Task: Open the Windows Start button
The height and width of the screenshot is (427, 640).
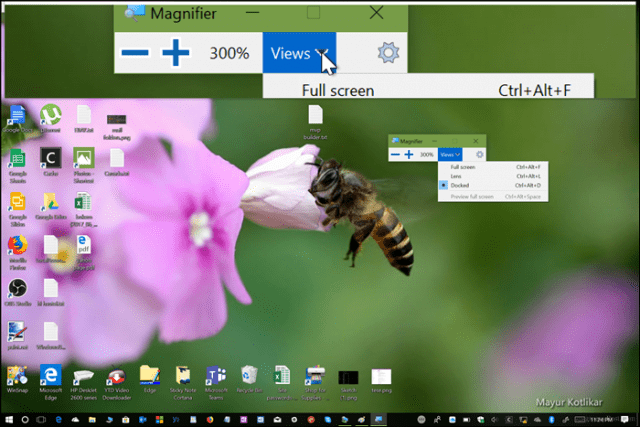Action: (9, 420)
